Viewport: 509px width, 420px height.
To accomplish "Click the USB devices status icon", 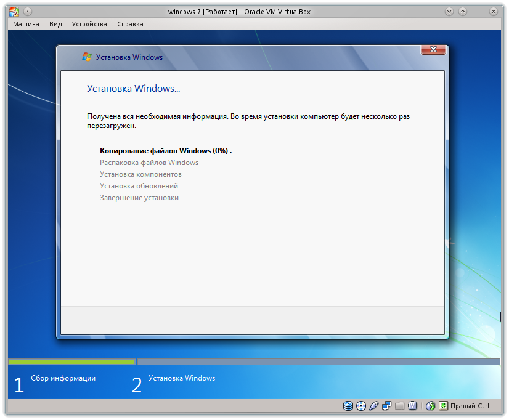I will click(374, 406).
